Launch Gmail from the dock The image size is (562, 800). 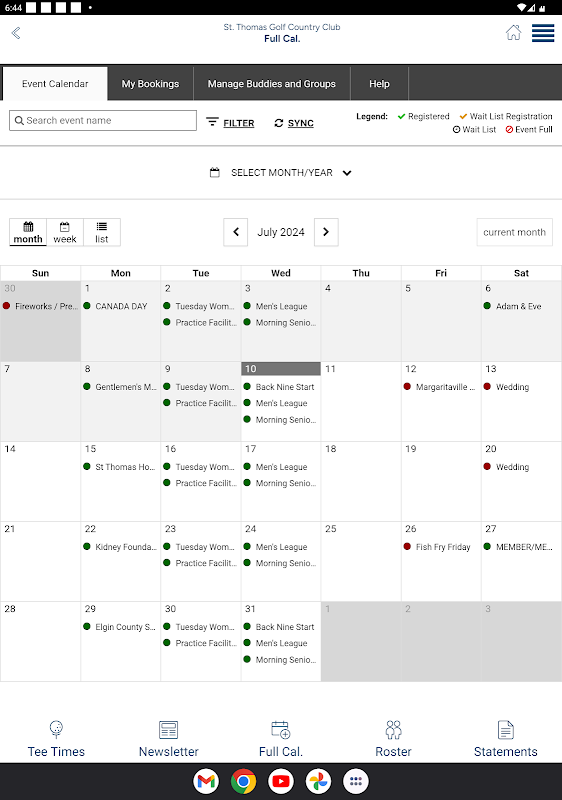coord(206,781)
